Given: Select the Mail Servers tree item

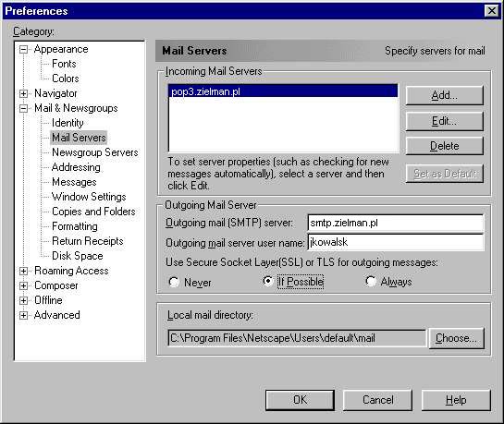Looking at the screenshot, I should pyautogui.click(x=79, y=138).
